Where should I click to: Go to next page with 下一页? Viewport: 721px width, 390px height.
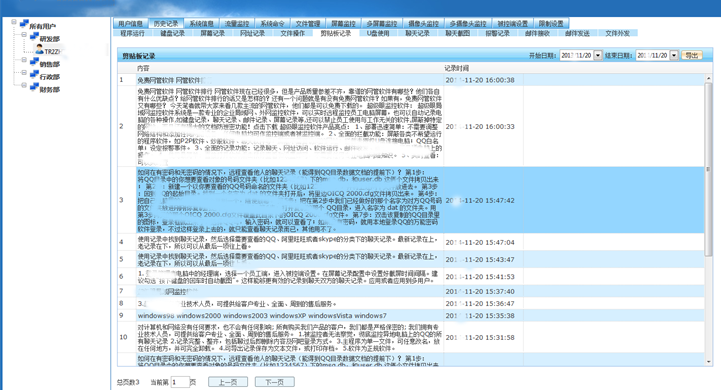coord(275,382)
